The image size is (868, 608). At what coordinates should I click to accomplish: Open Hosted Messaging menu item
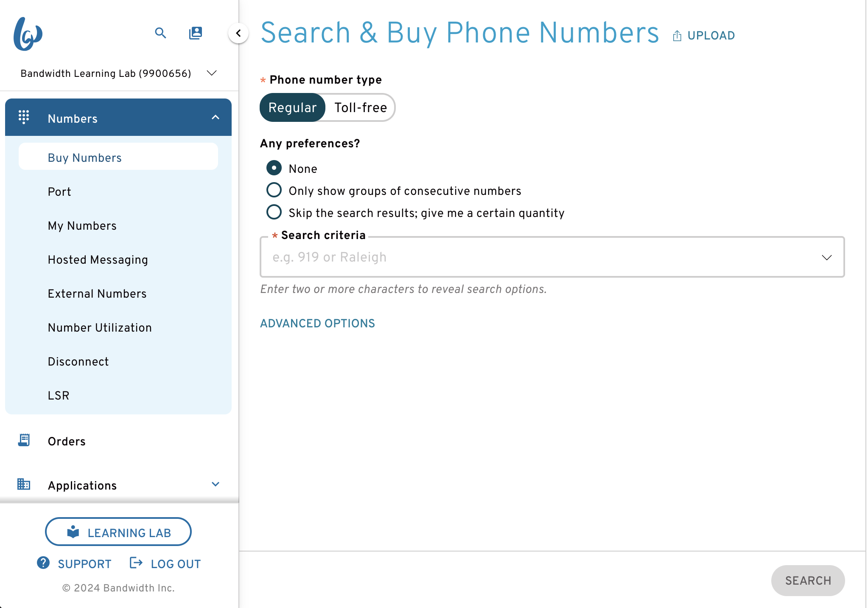[x=118, y=260]
